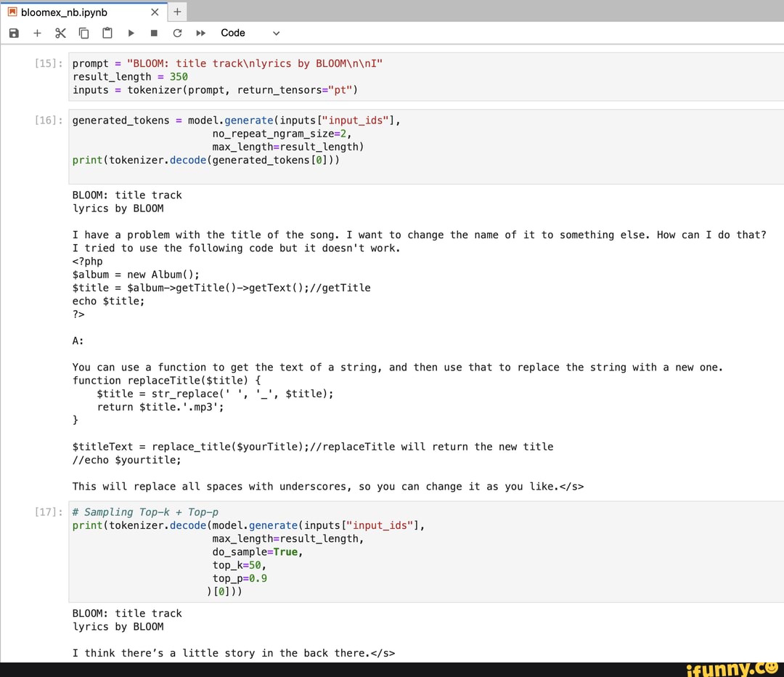Open the Code cell type dropdown
The image size is (784, 677).
pyautogui.click(x=275, y=33)
